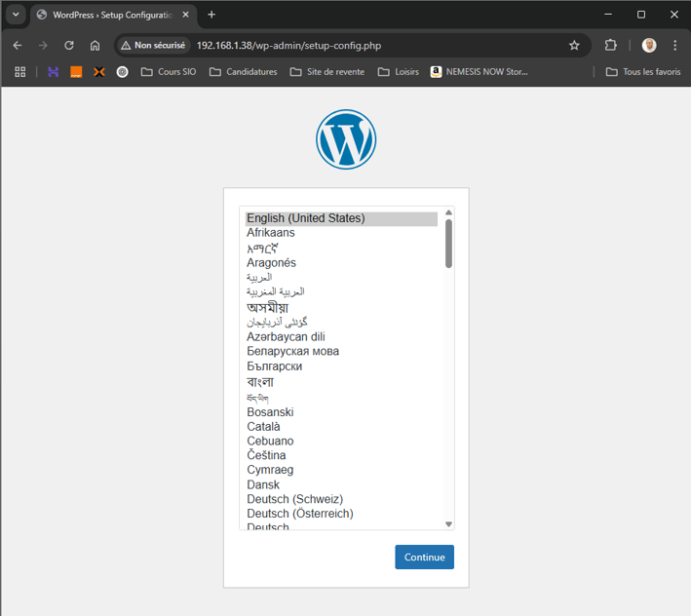Select Bosanski language option
Viewport: 691px width, 616px height.
[341, 412]
